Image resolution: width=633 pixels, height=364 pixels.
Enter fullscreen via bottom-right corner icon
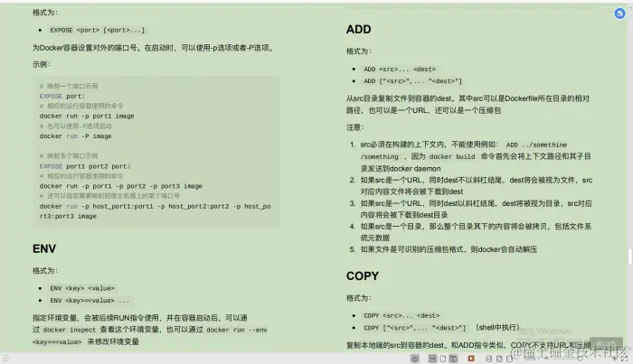click(624, 359)
